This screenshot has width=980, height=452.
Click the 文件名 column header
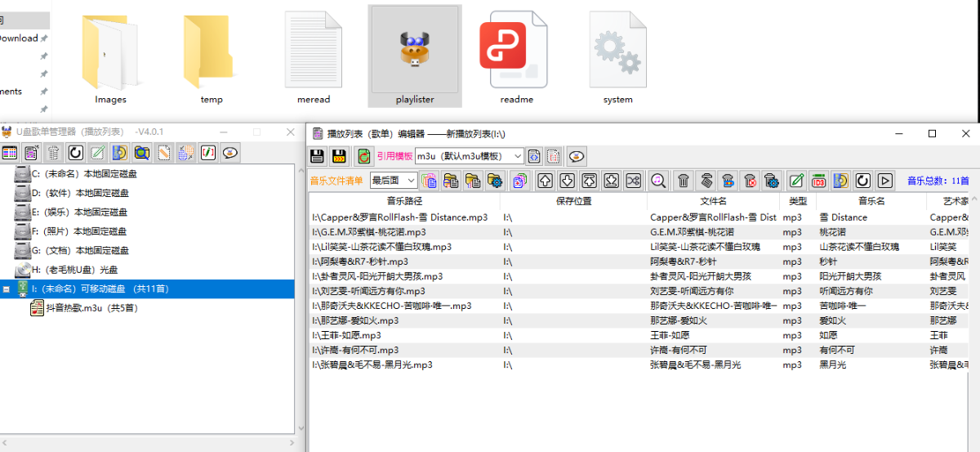click(713, 200)
